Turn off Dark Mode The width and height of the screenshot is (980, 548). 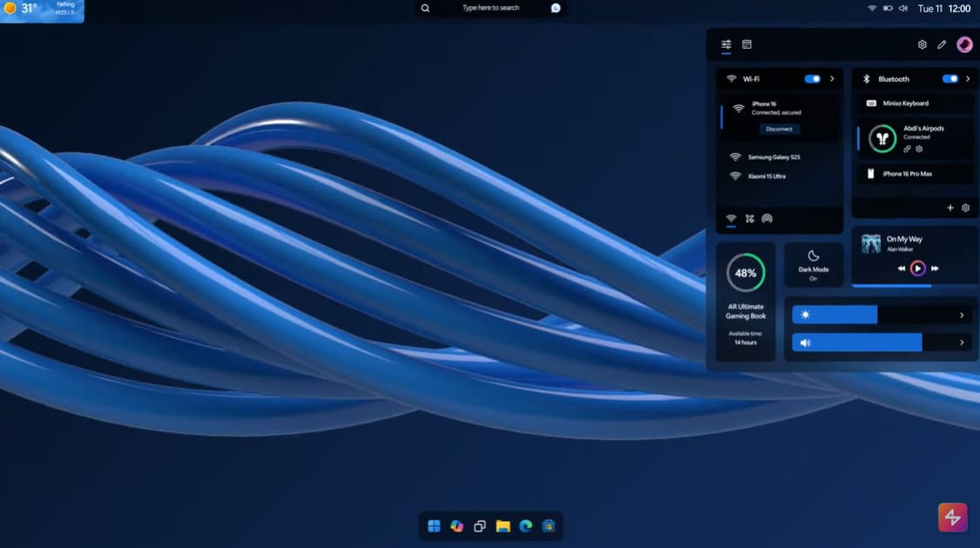click(x=813, y=263)
